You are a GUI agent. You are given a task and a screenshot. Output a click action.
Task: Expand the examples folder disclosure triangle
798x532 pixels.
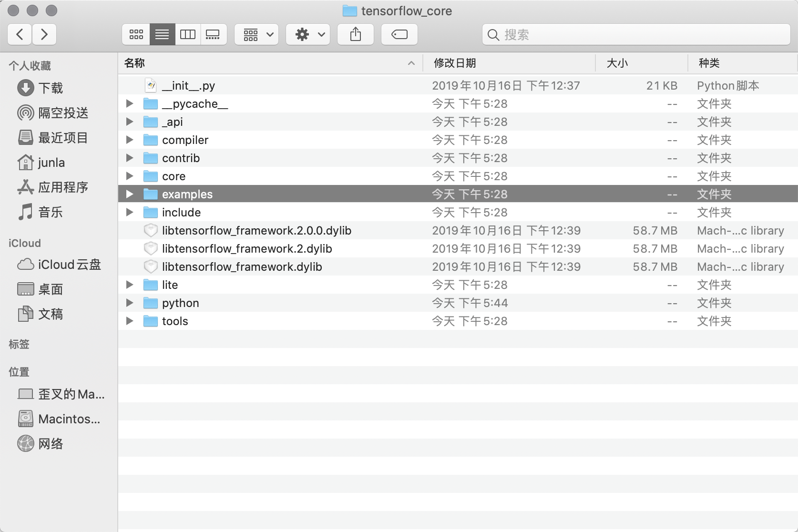tap(129, 194)
